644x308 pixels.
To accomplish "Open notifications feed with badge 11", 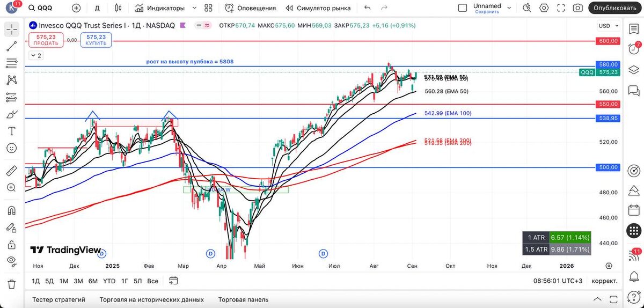I will [634, 255].
